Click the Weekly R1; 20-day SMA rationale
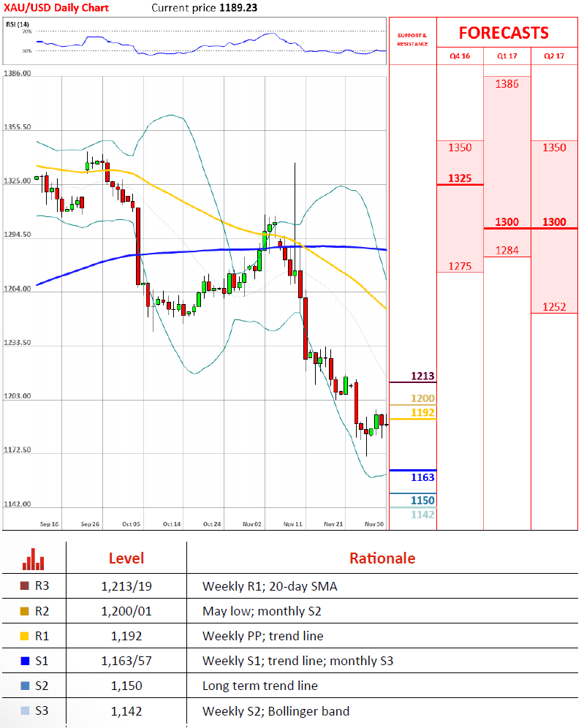 270,586
